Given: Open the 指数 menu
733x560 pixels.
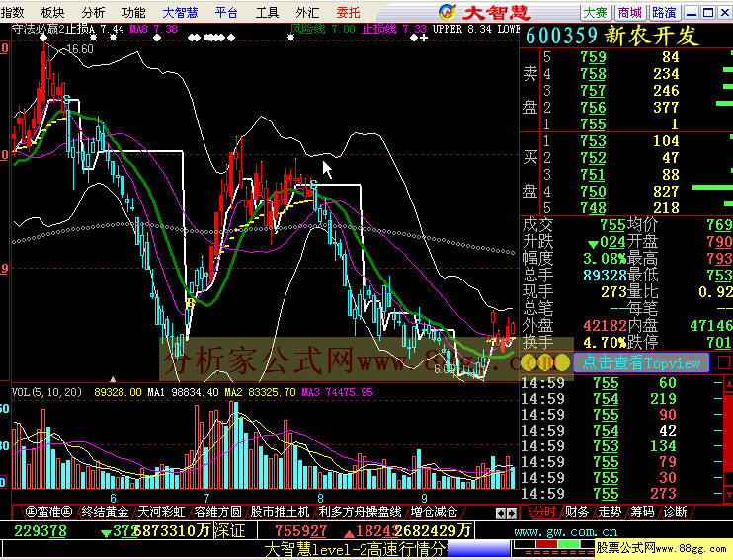Looking at the screenshot, I should click(x=13, y=12).
